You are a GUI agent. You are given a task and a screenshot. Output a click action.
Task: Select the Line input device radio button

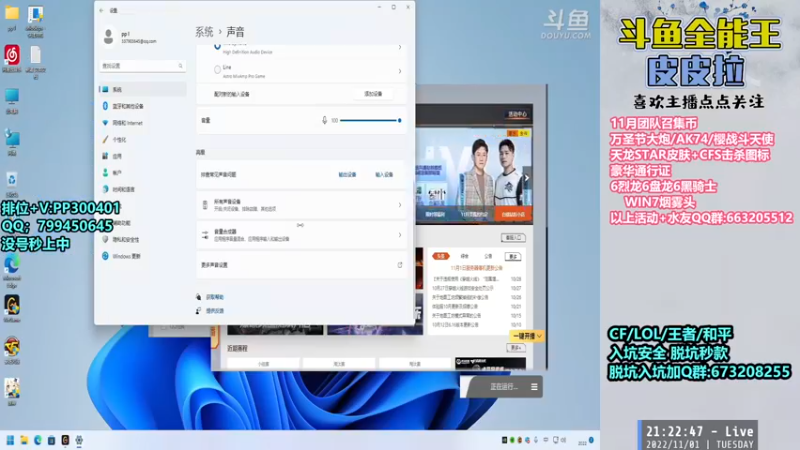(x=217, y=70)
